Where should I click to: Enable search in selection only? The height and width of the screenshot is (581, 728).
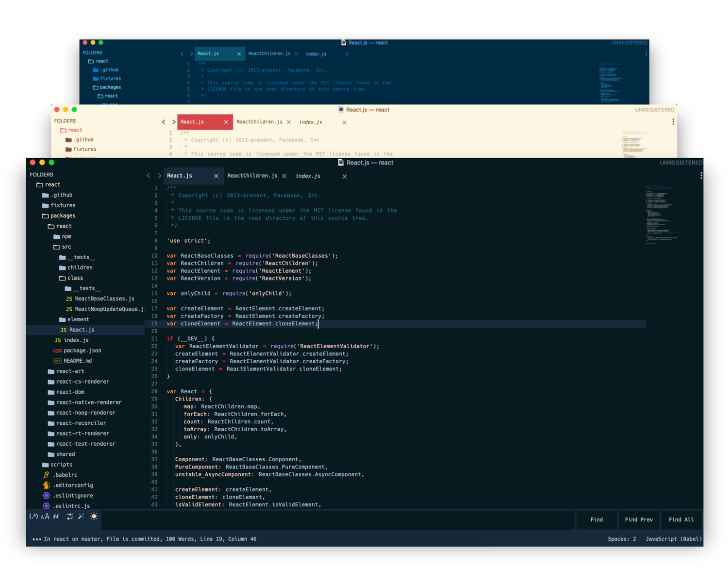click(81, 516)
